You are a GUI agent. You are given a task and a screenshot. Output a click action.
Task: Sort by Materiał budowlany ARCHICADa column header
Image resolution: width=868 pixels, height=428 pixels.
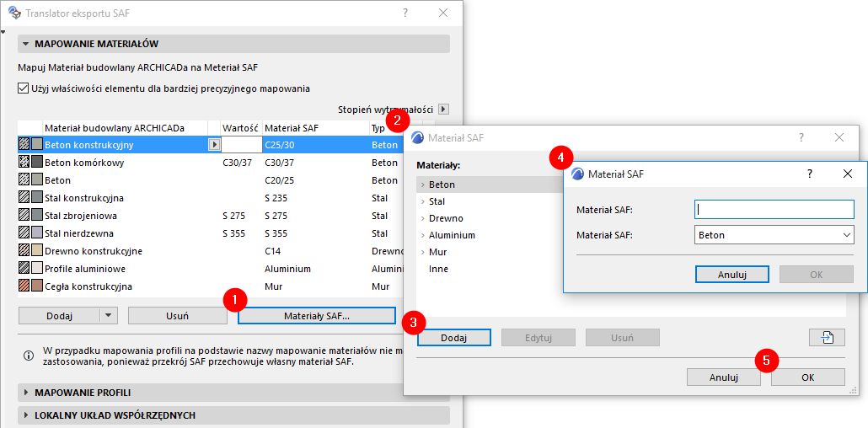point(125,128)
